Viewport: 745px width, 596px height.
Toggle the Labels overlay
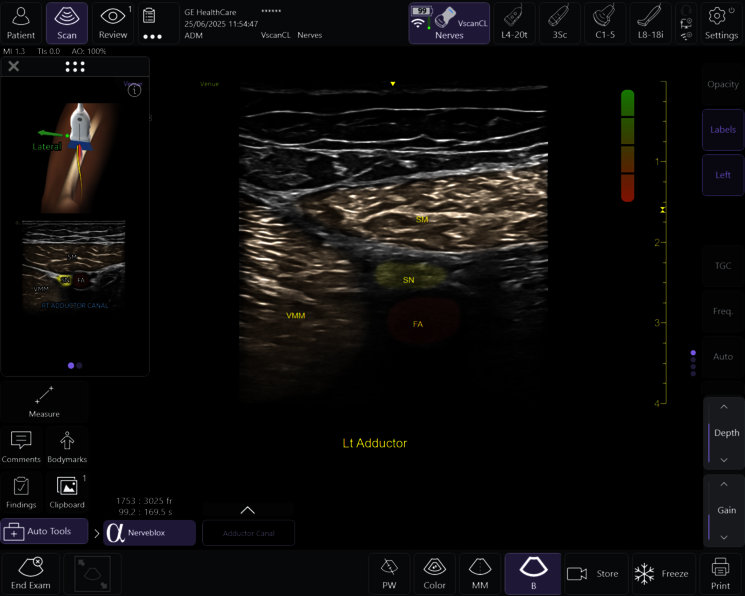click(x=722, y=130)
